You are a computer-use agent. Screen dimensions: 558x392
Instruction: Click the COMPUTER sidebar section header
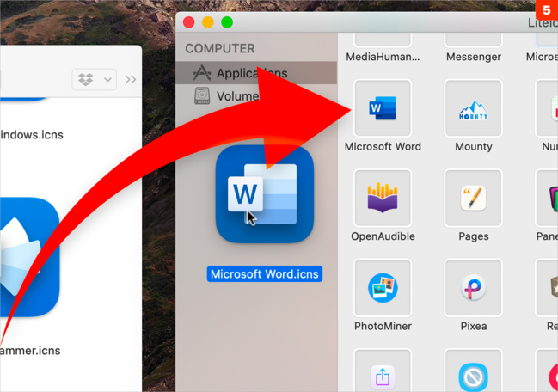[x=220, y=48]
